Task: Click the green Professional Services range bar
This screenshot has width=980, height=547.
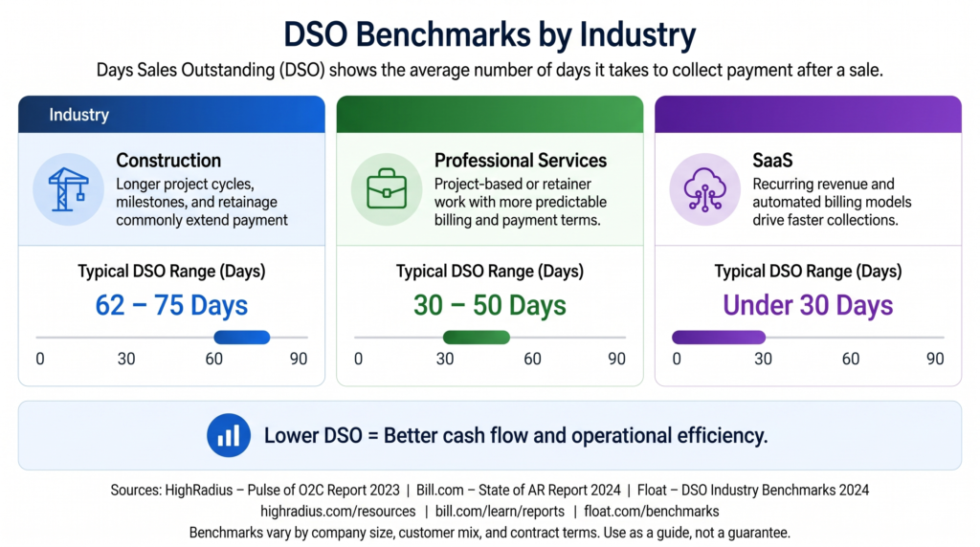Action: (x=477, y=338)
